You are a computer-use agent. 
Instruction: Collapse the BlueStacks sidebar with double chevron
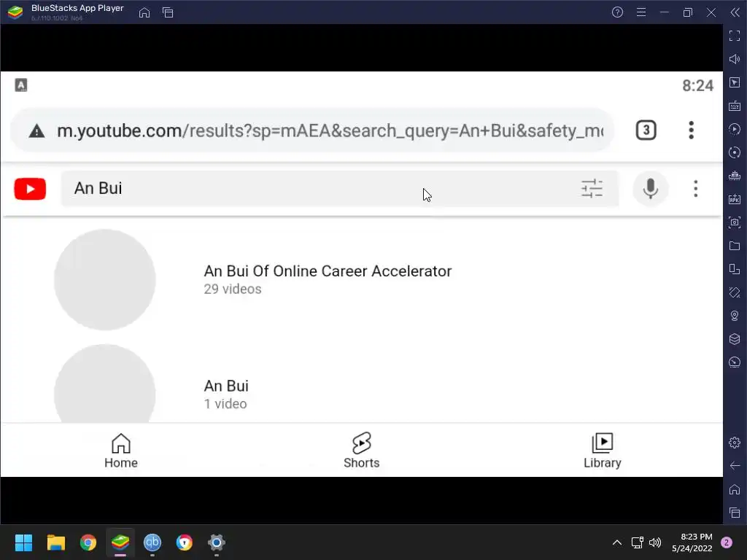coord(735,12)
